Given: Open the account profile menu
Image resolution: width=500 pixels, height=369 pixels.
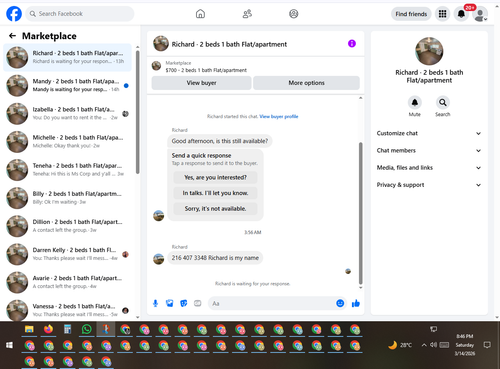Looking at the screenshot, I should pyautogui.click(x=480, y=14).
